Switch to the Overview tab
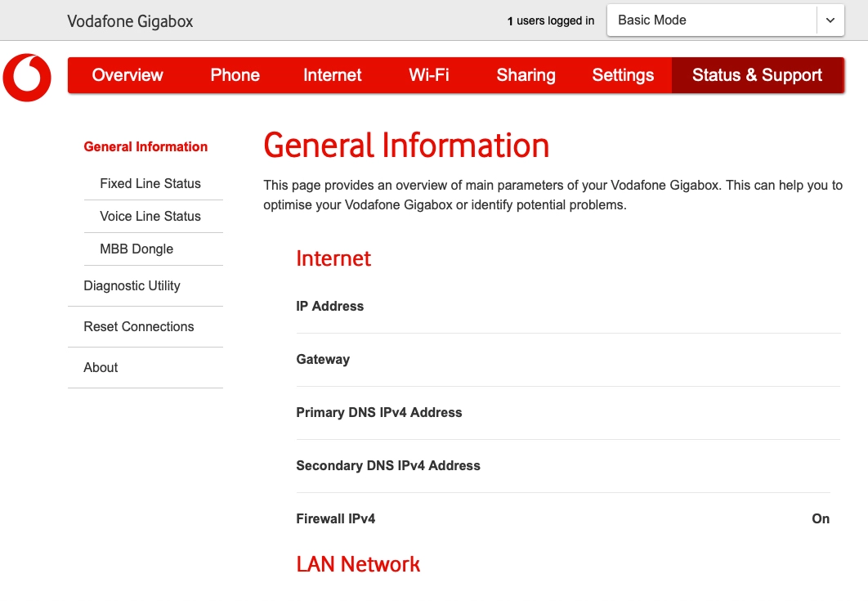 [128, 74]
